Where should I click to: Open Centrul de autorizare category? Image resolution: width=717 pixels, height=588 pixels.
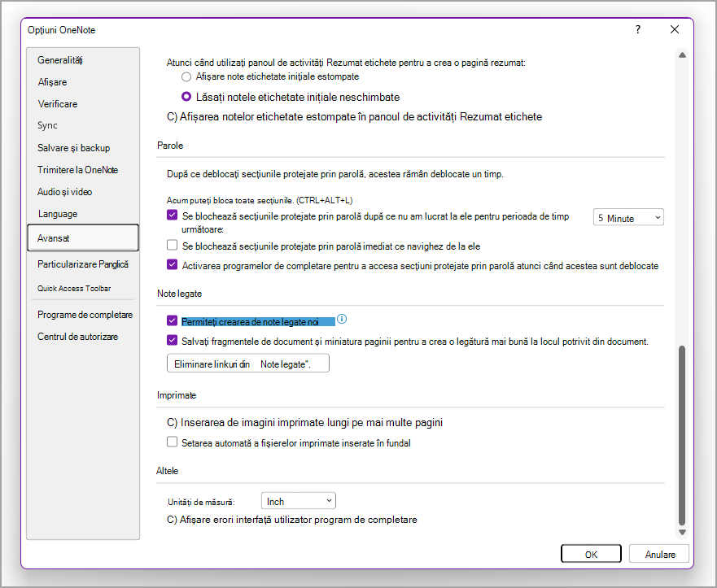pos(78,336)
